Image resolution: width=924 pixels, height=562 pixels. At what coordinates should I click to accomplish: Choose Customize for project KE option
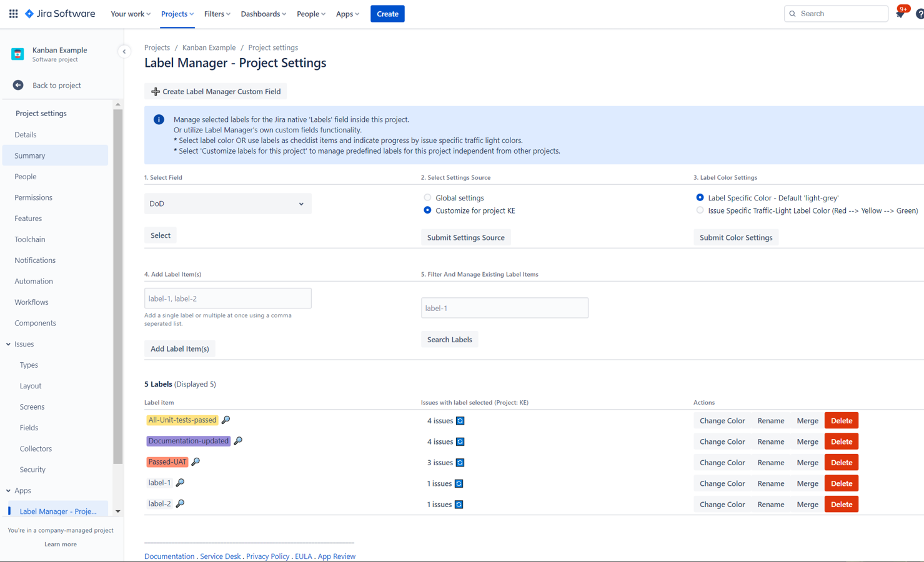coord(427,210)
